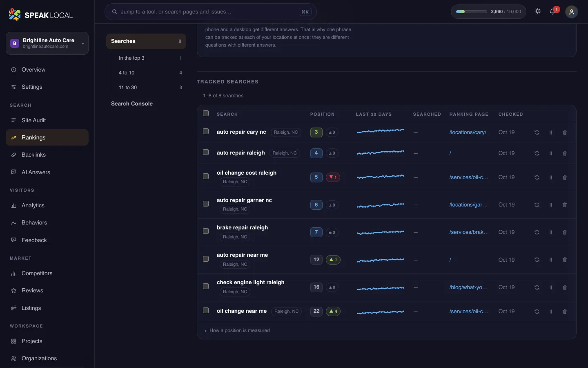The width and height of the screenshot is (588, 368).
Task: Select the 'brake repair raleigh' row checkbox
Action: pos(206,231)
